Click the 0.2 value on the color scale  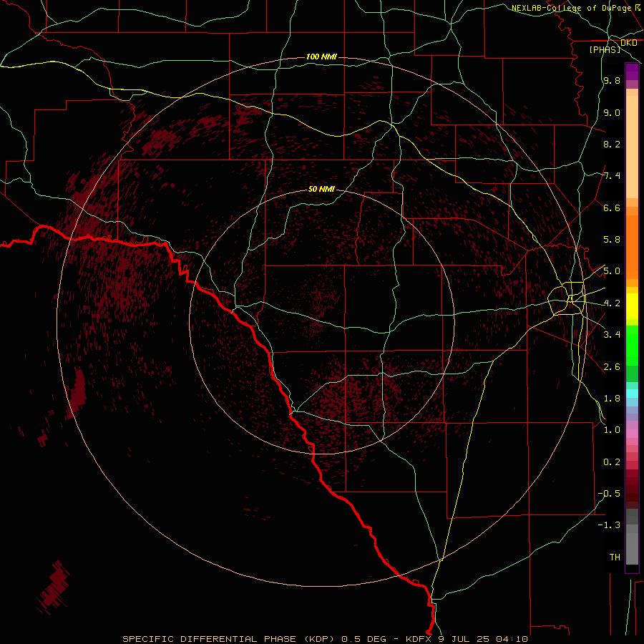click(612, 462)
